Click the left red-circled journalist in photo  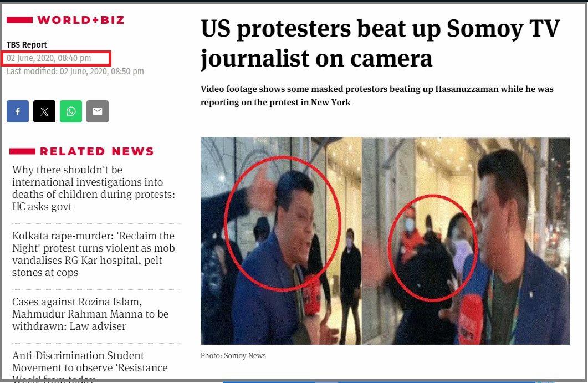coord(283,223)
